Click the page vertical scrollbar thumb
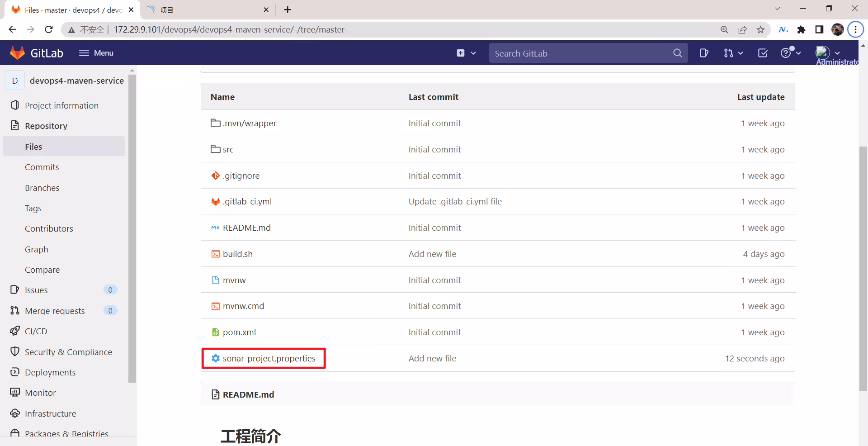 [863, 268]
